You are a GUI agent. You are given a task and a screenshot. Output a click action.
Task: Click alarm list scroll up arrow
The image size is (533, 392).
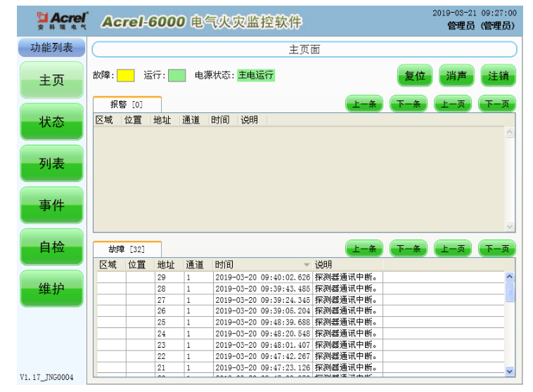click(x=510, y=132)
